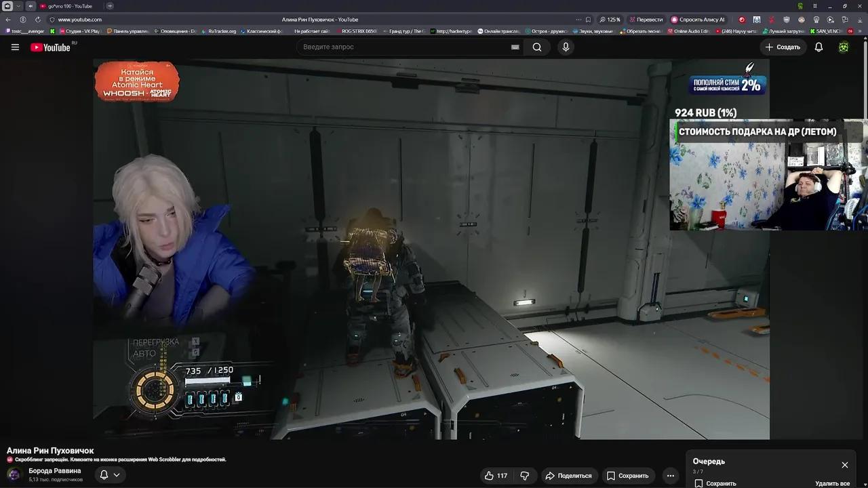Open a new browser tab
This screenshot has height=488, width=868.
(x=110, y=6)
